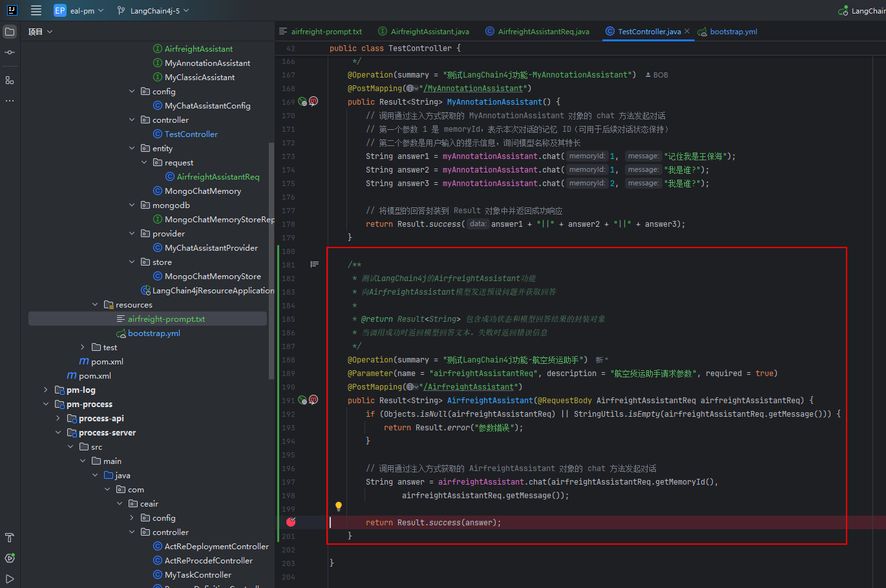This screenshot has width=886, height=588.
Task: Select MongoChatMemoryStore in tree
Action: point(213,277)
